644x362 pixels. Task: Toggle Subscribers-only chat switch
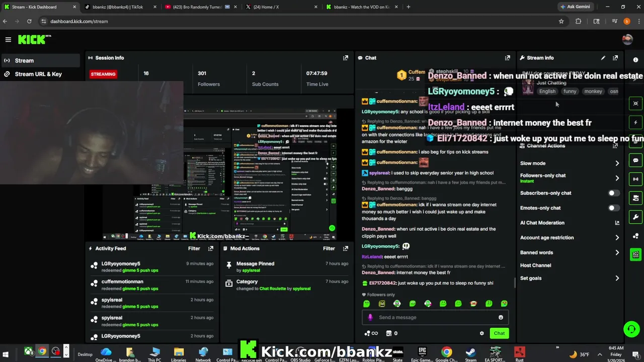tap(613, 193)
